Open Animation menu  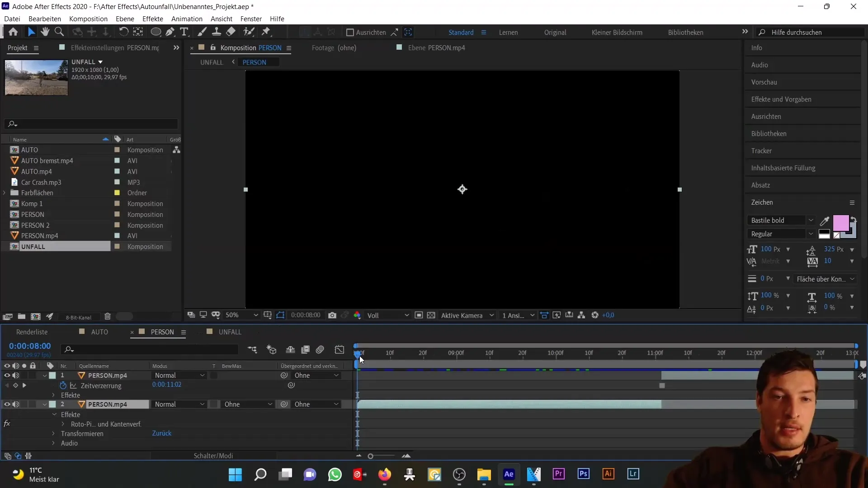tap(187, 19)
